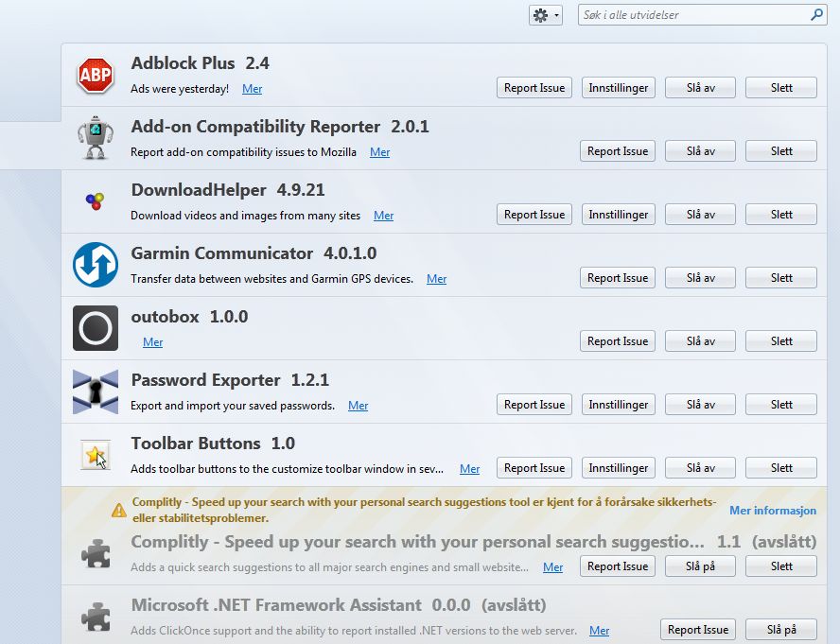Report Issue for outobox
Image resolution: width=840 pixels, height=644 pixels.
[617, 340]
